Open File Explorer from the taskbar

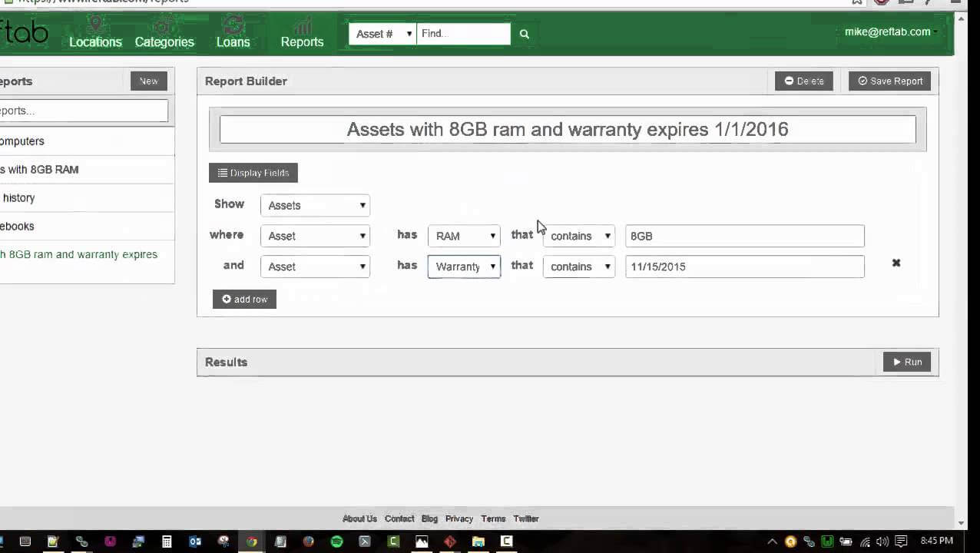(x=478, y=541)
